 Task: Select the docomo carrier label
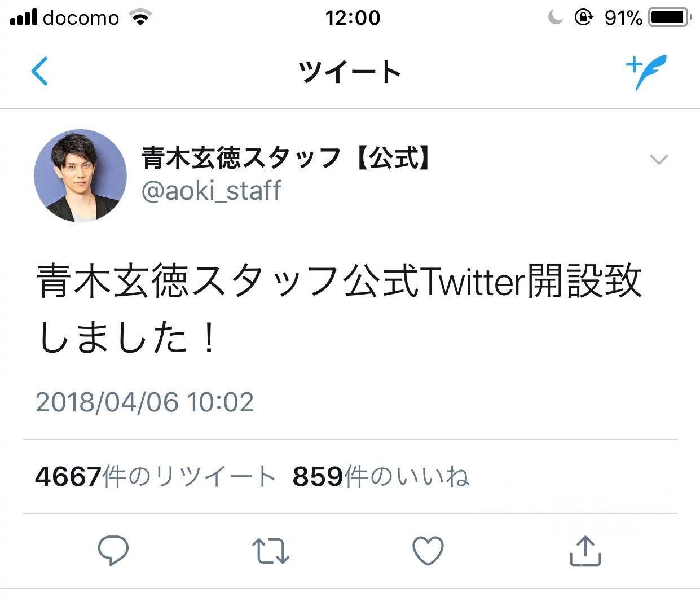tap(81, 17)
